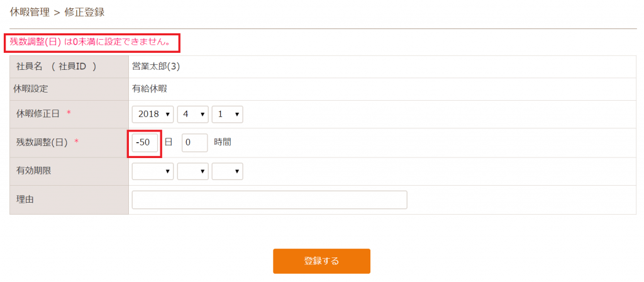The width and height of the screenshot is (644, 282).
Task: Click the 残数調整 days field showing -50
Action: tap(145, 143)
